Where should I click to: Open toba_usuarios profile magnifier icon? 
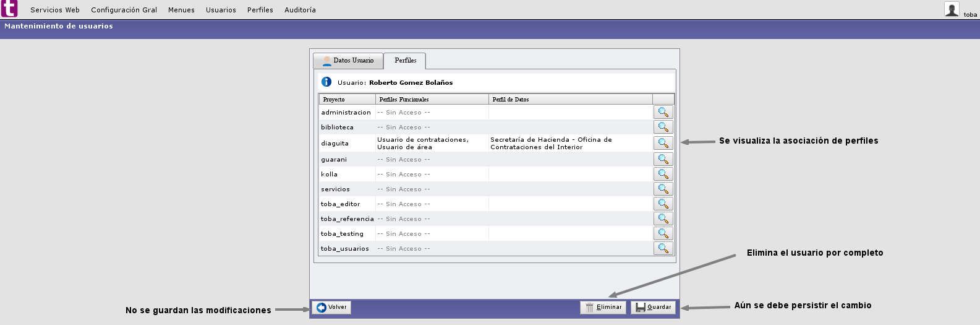(x=663, y=248)
